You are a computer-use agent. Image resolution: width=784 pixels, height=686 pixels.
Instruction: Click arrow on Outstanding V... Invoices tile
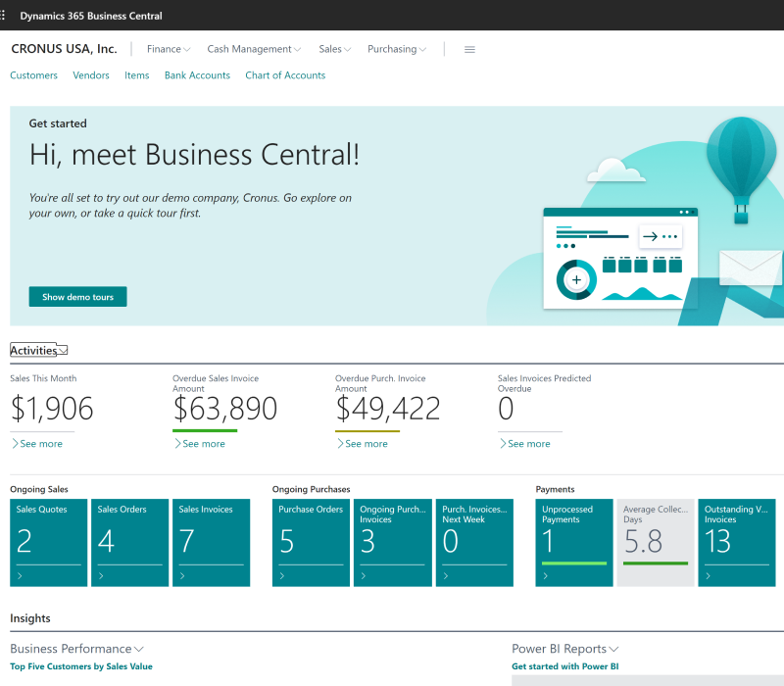[708, 576]
